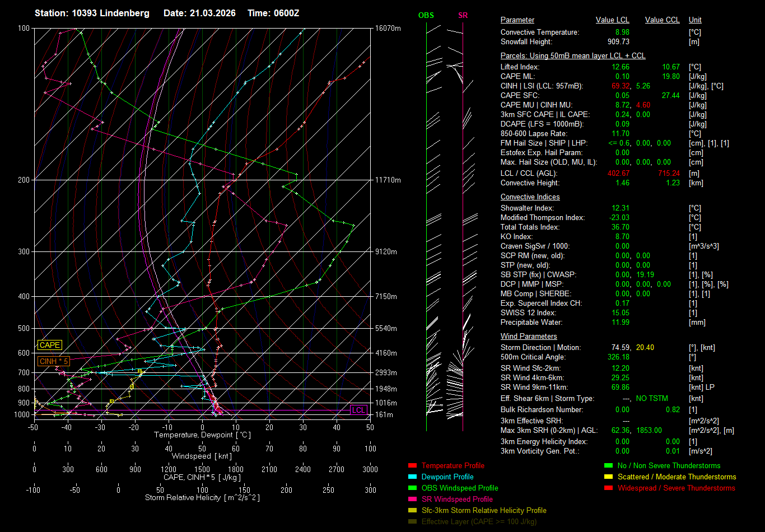Click the green OBS wind column label
The image size is (765, 532).
(x=426, y=16)
